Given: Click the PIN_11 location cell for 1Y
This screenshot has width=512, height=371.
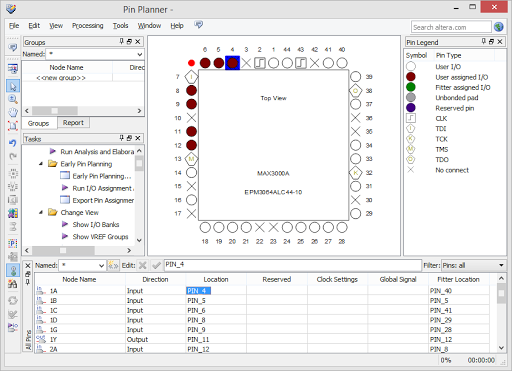Looking at the screenshot, I should click(x=216, y=339).
